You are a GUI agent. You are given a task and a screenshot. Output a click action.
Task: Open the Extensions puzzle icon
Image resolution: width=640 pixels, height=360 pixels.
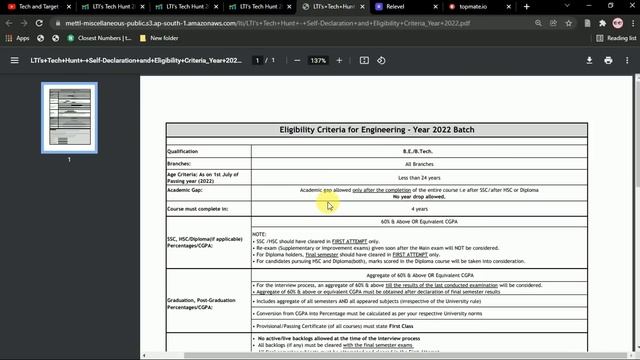pyautogui.click(x=602, y=23)
